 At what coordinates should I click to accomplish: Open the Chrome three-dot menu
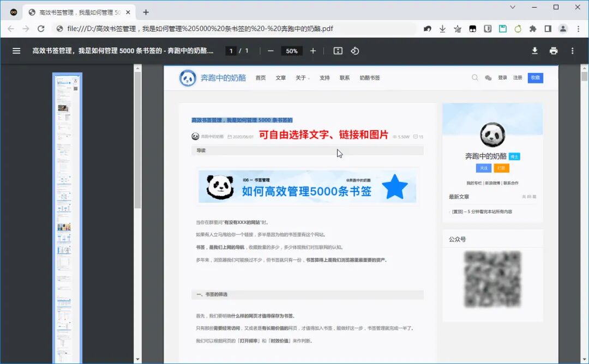(578, 29)
